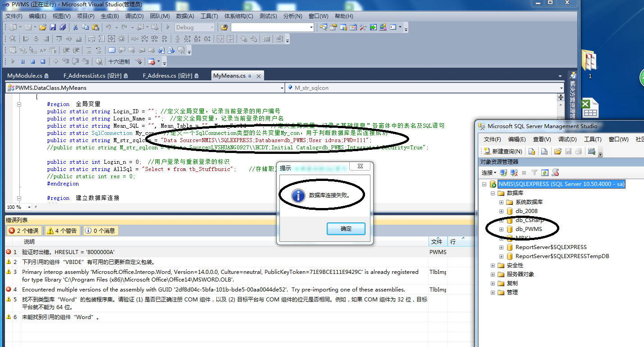Collapse the 数据库 folder in SSMS
Screen dimensions: 644x347
(493, 193)
